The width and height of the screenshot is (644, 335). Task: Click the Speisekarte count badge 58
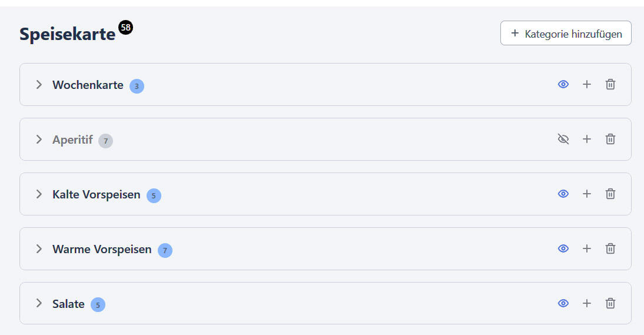(125, 28)
